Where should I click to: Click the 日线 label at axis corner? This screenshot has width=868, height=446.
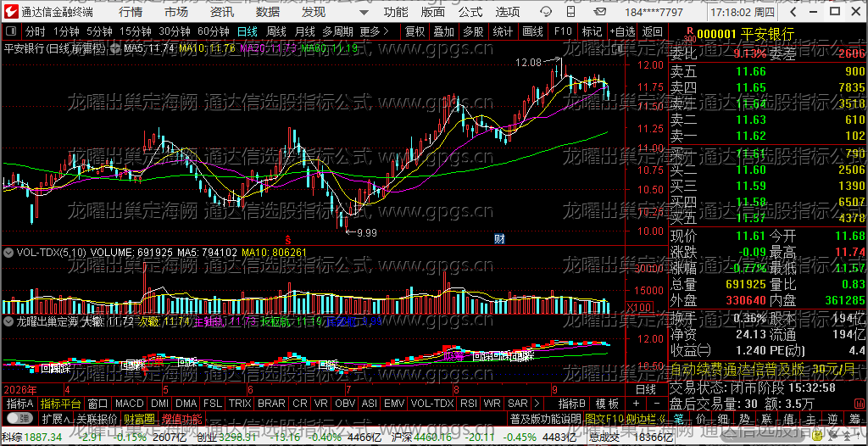pos(645,389)
